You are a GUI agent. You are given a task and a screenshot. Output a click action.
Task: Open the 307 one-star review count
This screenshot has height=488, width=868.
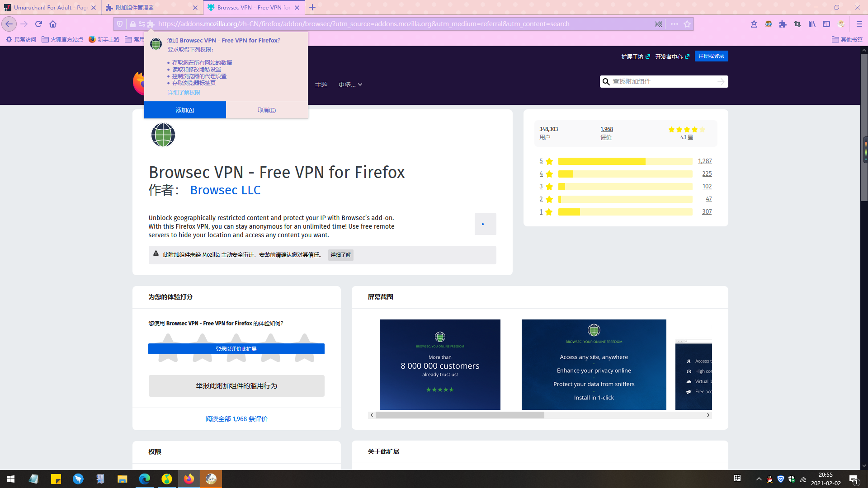(x=707, y=211)
